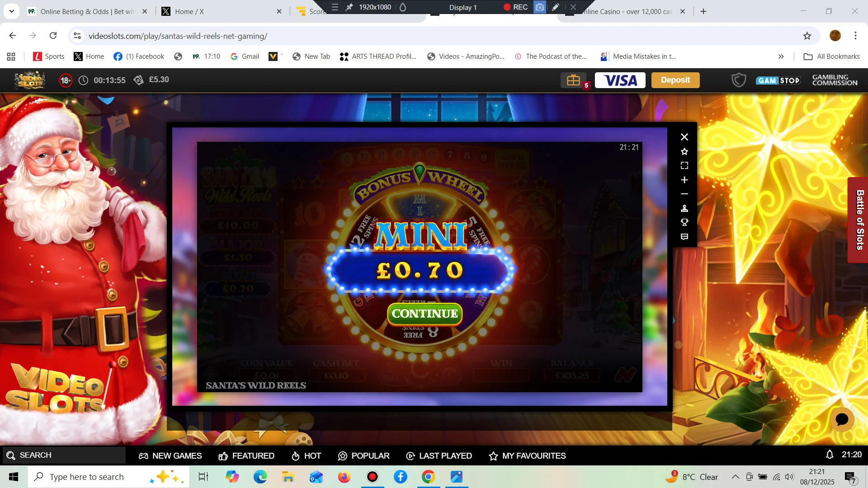Click the Videoslots logo in header

tap(30, 80)
